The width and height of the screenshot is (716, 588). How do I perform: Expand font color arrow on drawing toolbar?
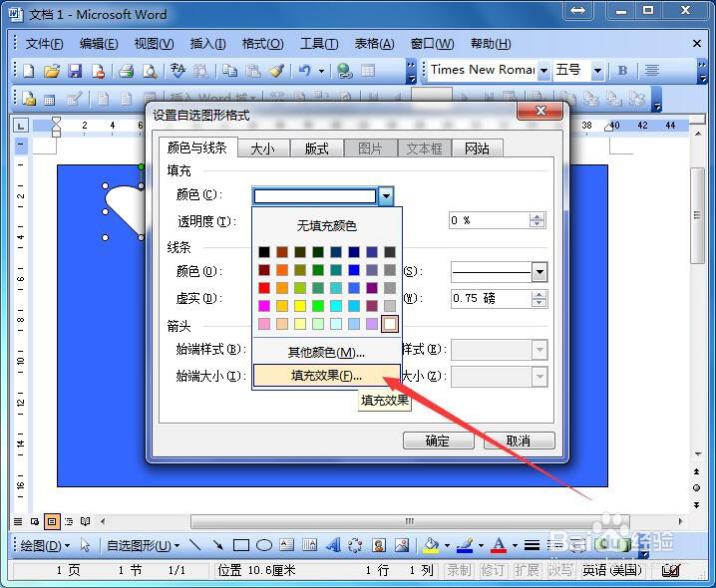point(515,545)
